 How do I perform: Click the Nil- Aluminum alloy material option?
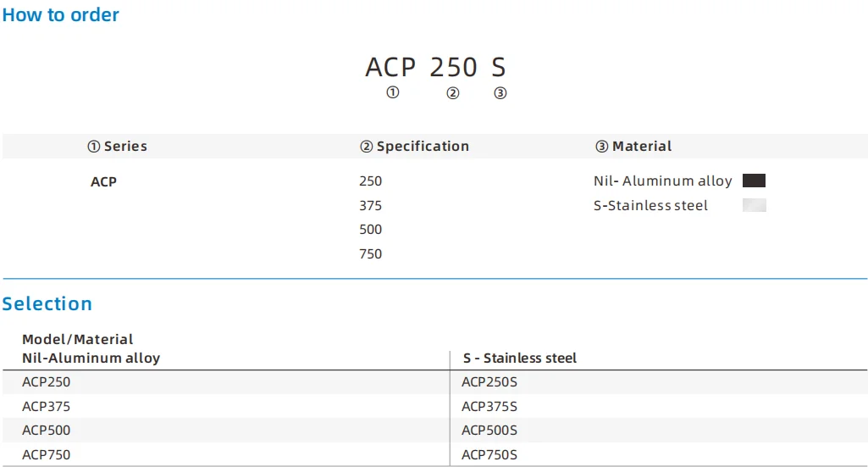point(663,181)
